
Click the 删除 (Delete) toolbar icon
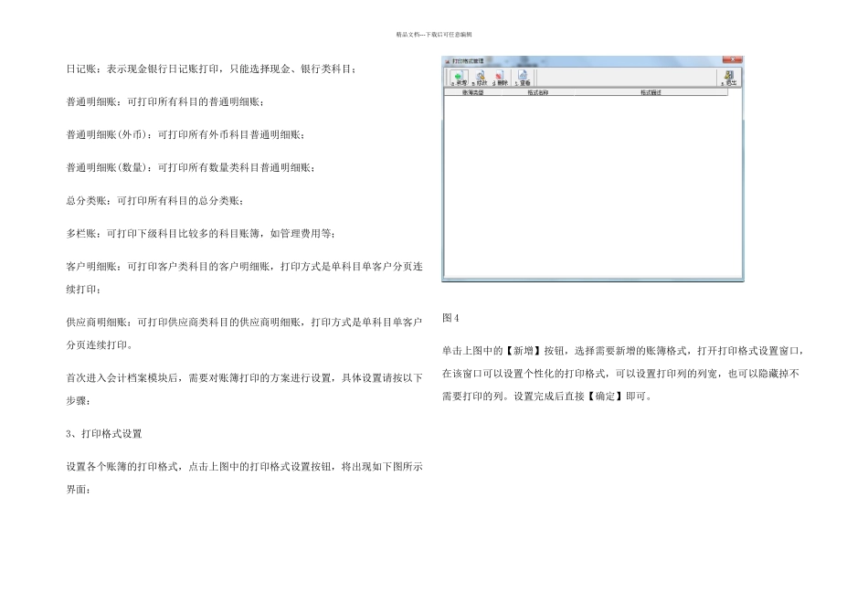coord(500,78)
